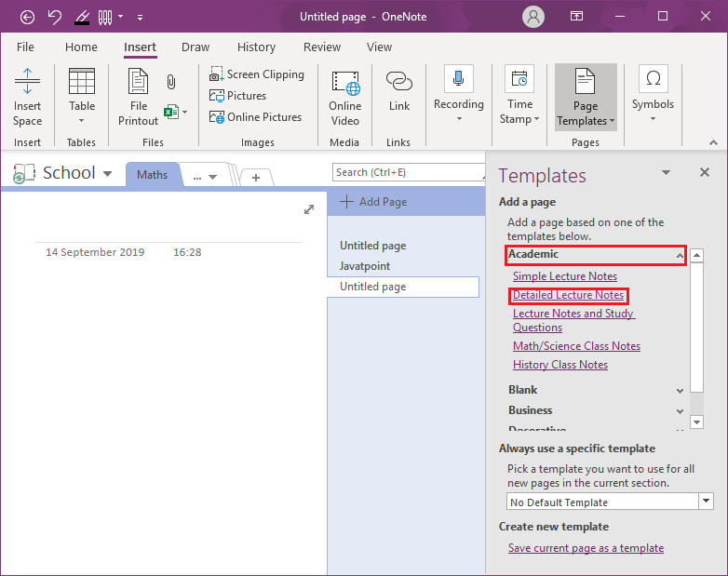Click the Undo icon in title bar

point(55,17)
